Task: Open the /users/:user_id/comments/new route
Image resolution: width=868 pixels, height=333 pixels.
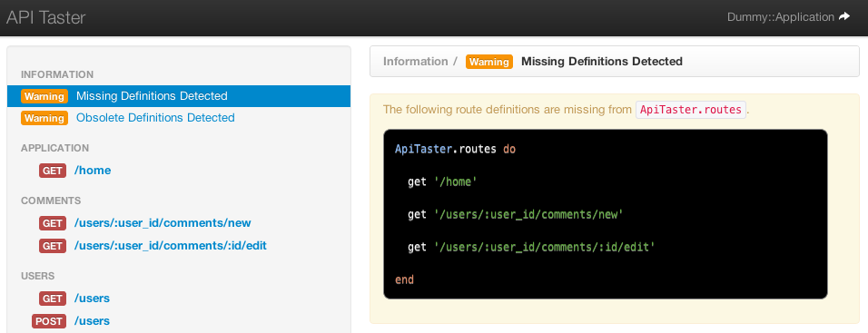Action: 163,223
